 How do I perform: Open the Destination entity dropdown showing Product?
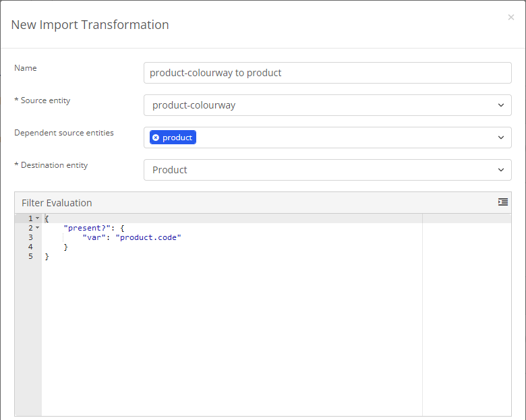click(x=328, y=170)
